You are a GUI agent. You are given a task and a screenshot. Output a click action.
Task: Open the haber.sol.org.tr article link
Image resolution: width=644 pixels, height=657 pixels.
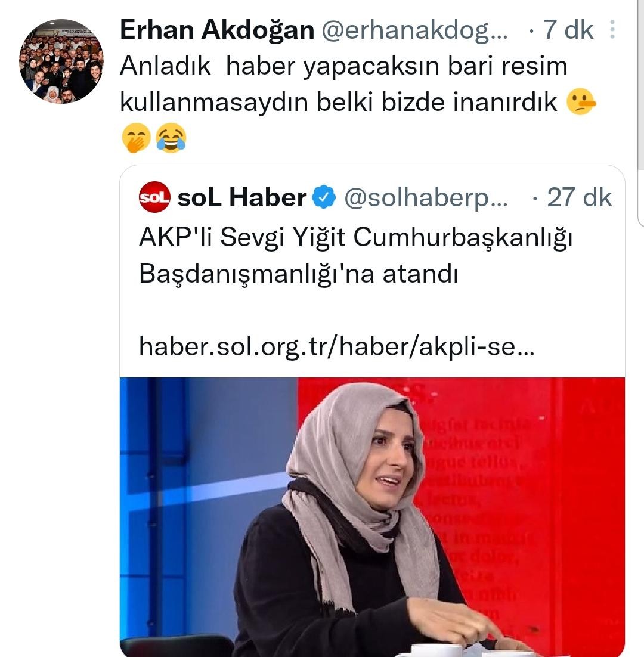click(x=336, y=347)
